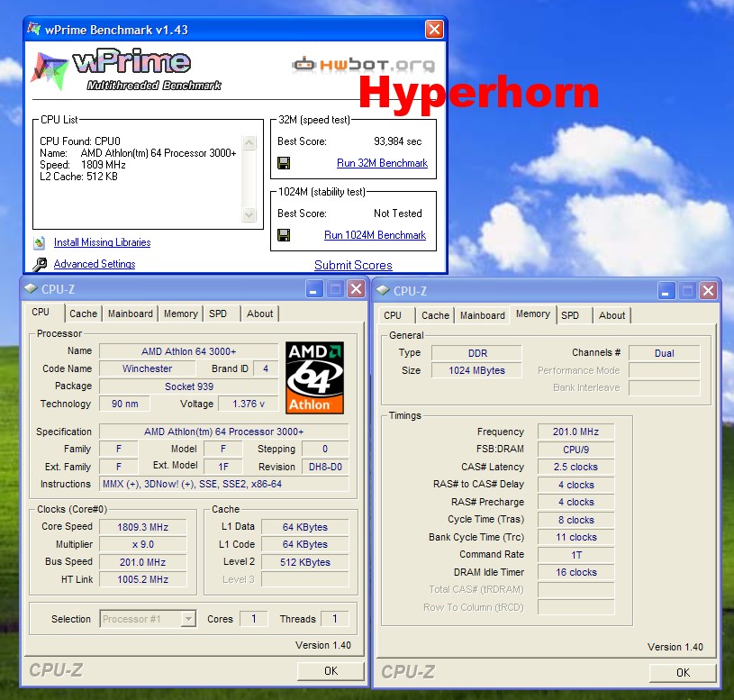
Task: Click CPU List scrollbar up arrow
Action: (249, 142)
